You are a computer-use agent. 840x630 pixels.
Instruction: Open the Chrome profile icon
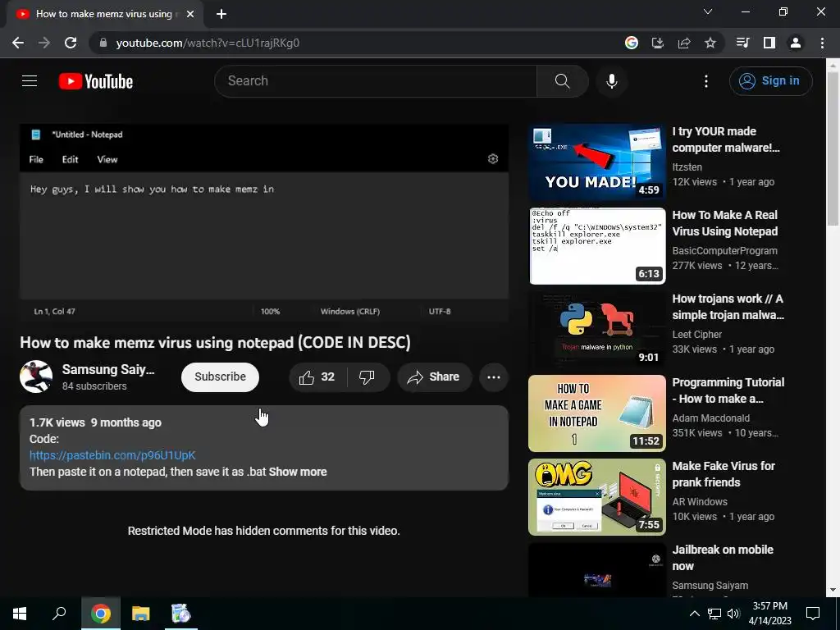tap(796, 43)
